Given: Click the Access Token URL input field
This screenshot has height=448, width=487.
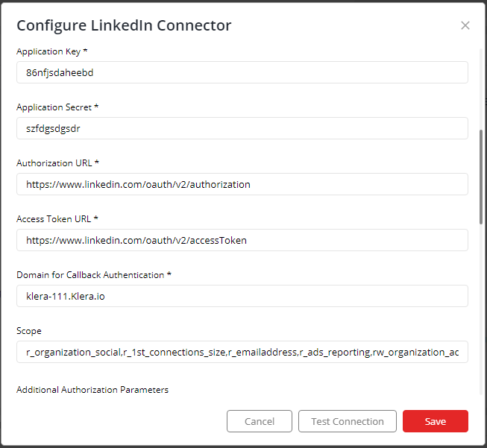Looking at the screenshot, I should [x=242, y=240].
